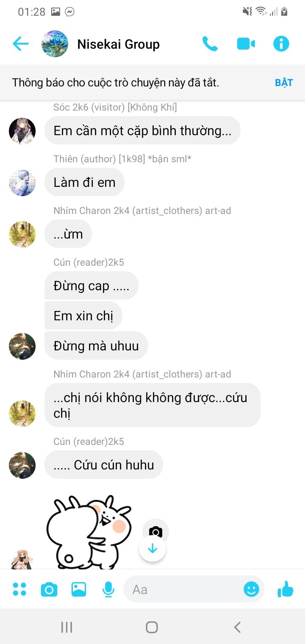This screenshot has height=644, width=305.
Task: Tap the camera icon beside the sticker
Action: point(155,531)
